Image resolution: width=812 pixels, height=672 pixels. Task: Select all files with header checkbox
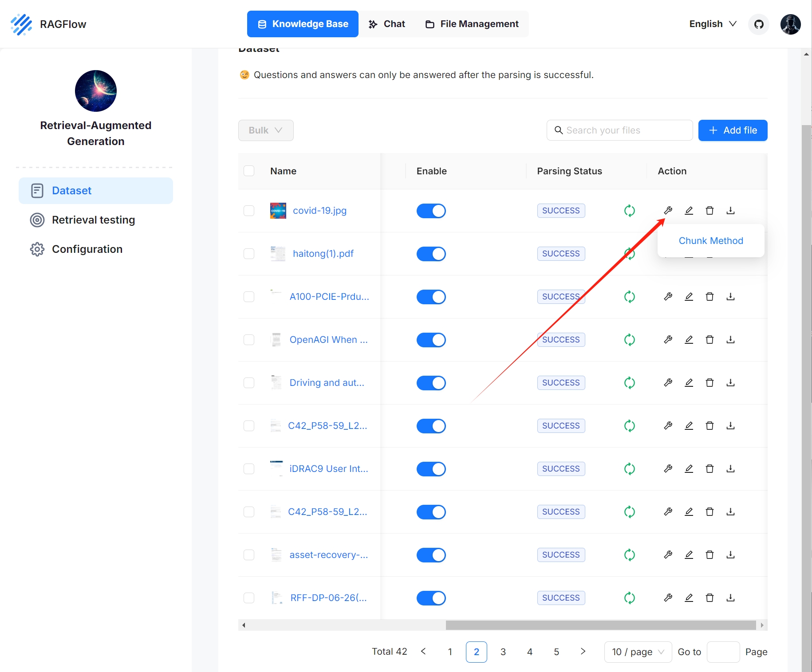(x=249, y=171)
